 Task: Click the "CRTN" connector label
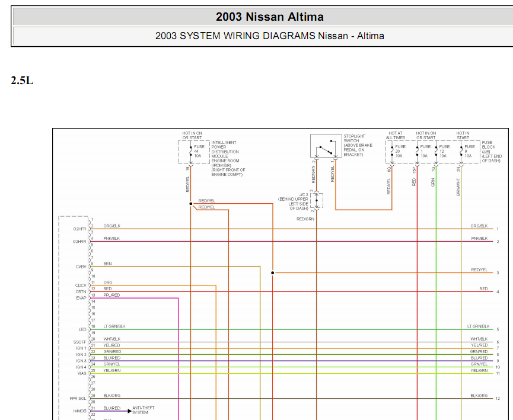click(x=81, y=292)
